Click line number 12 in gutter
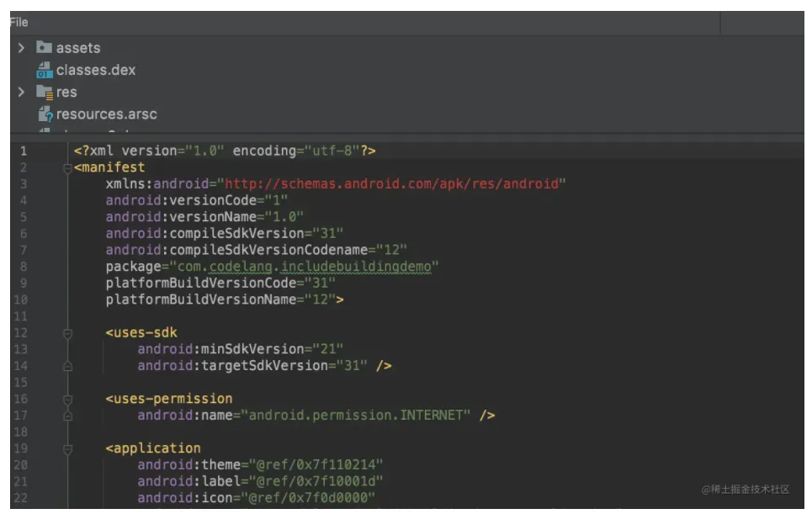This screenshot has width=812, height=514. pos(21,333)
